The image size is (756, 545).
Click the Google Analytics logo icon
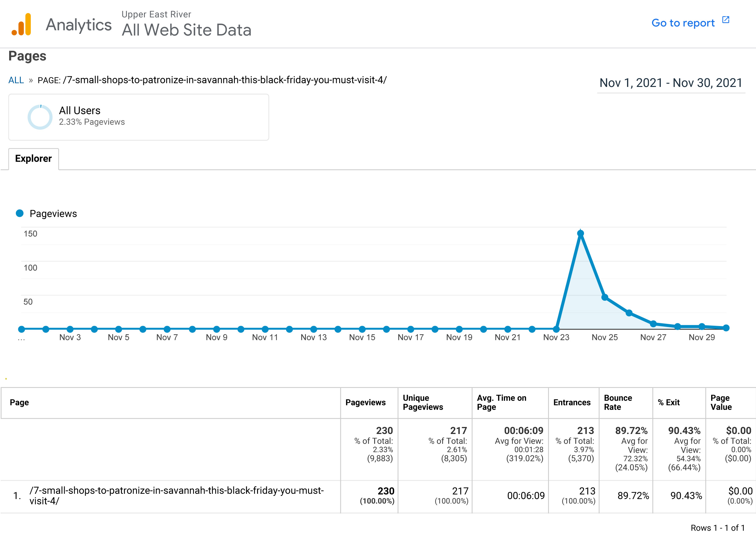point(21,24)
